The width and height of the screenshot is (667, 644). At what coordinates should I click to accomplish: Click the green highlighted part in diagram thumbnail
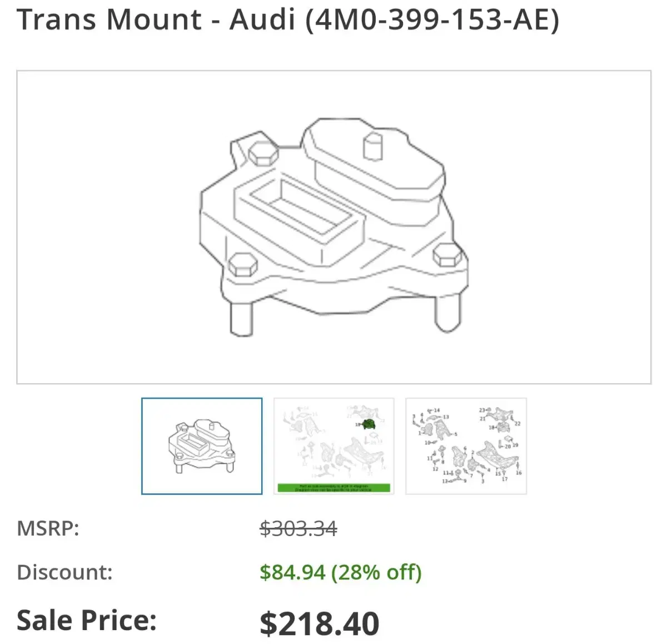click(x=367, y=424)
